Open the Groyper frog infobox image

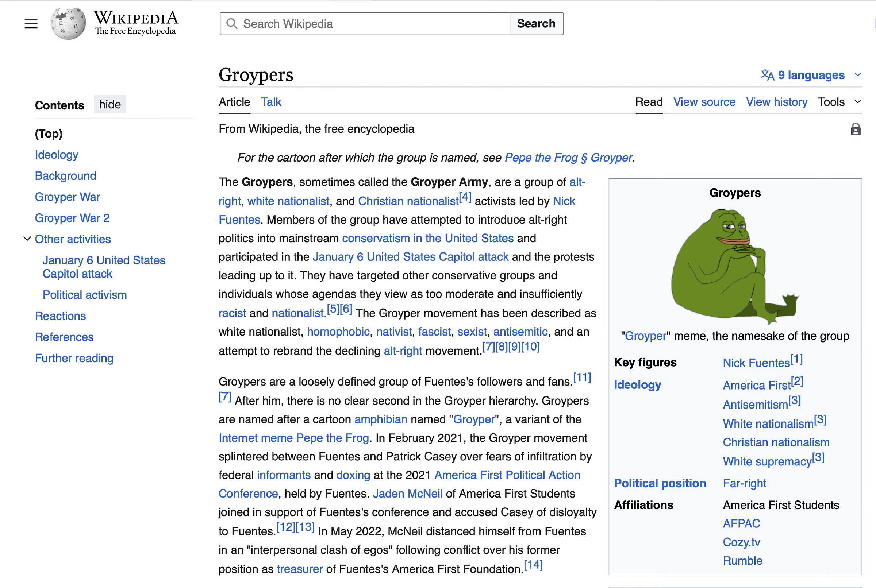pos(734,267)
